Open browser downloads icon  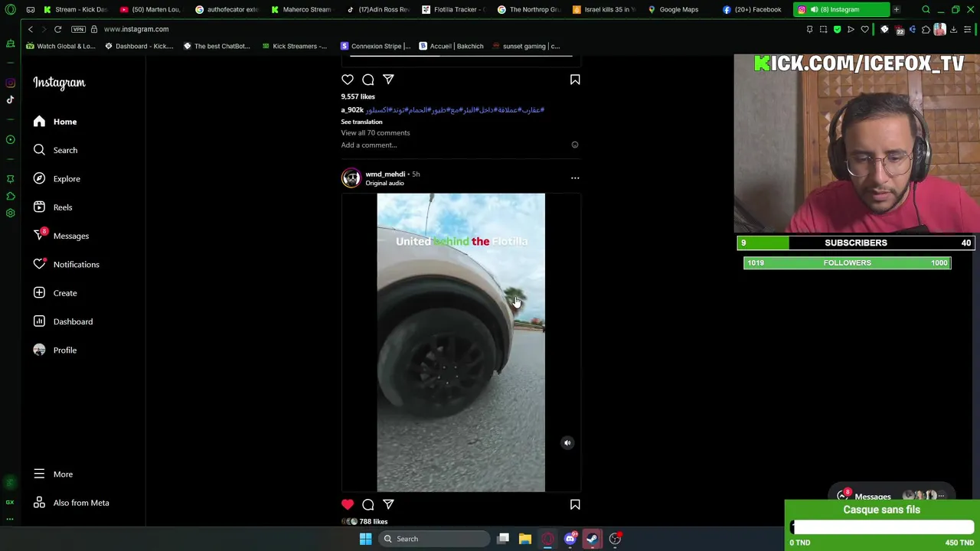953,29
